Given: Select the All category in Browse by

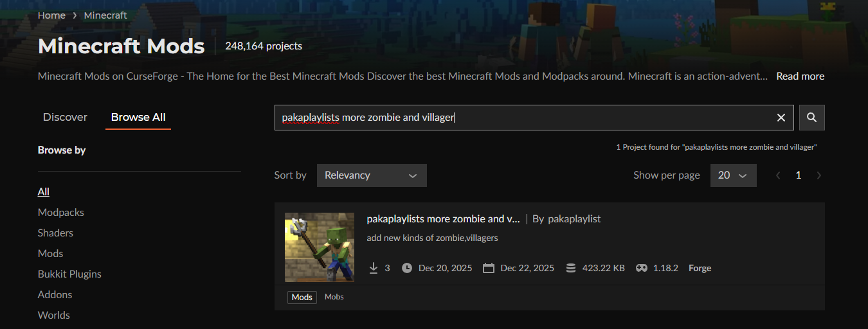Looking at the screenshot, I should coord(44,191).
